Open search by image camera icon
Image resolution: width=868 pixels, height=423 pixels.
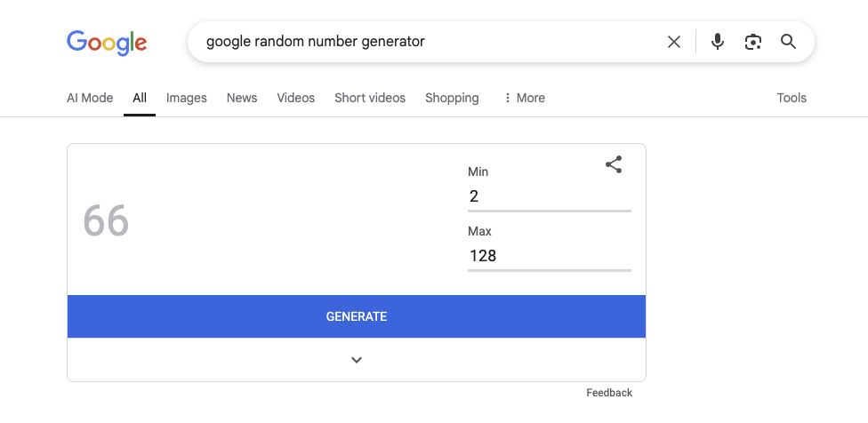[x=753, y=42]
